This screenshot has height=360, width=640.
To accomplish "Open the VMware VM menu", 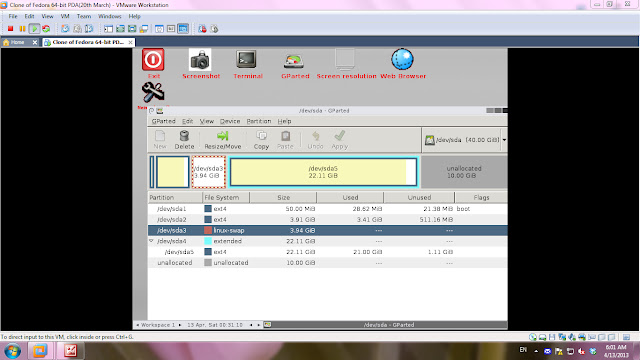I will [x=65, y=16].
